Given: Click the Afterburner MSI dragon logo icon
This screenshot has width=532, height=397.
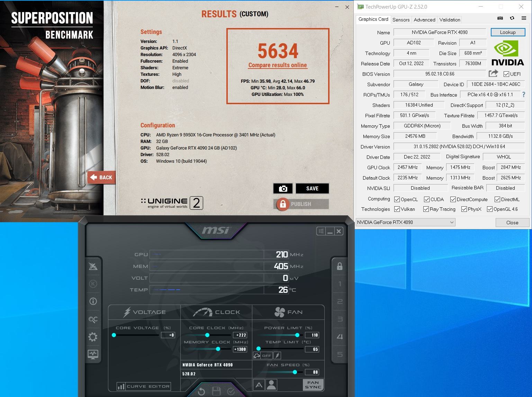Looking at the screenshot, I should tap(93, 266).
